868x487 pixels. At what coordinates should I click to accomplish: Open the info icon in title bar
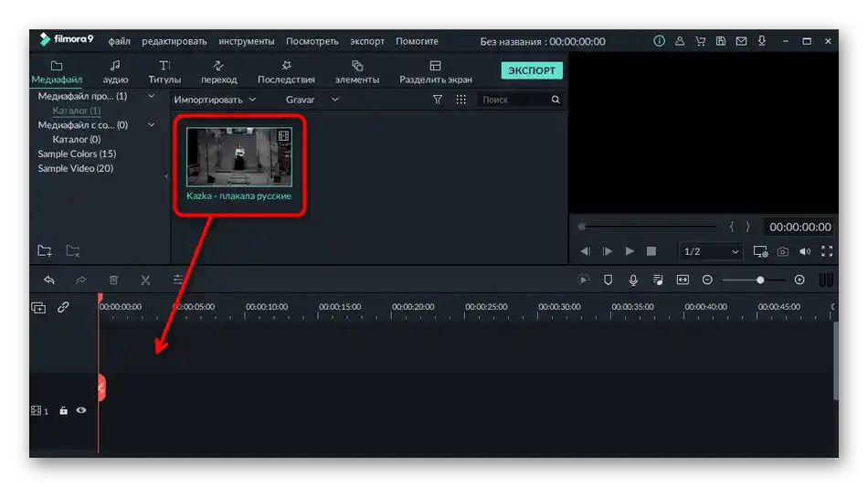[x=659, y=41]
